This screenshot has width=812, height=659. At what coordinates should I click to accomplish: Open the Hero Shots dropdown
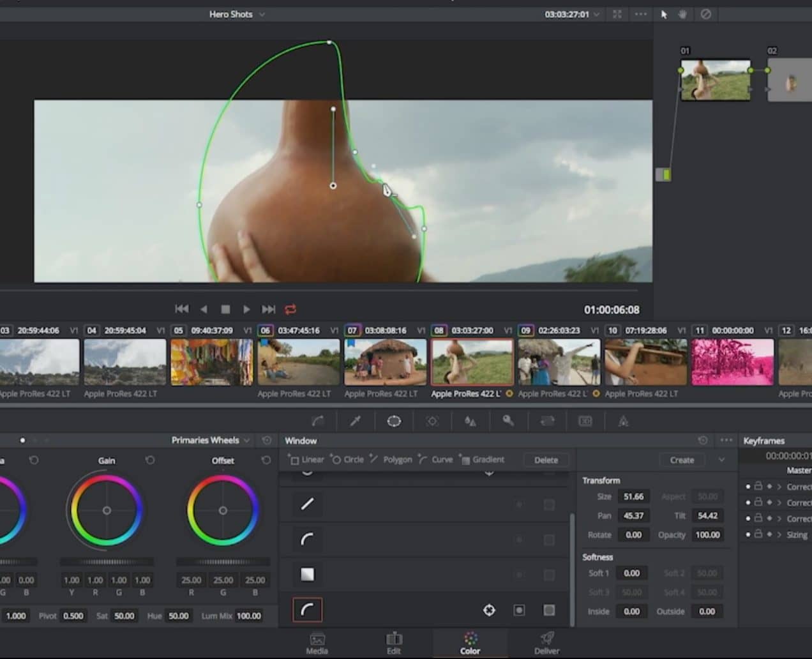pos(237,14)
